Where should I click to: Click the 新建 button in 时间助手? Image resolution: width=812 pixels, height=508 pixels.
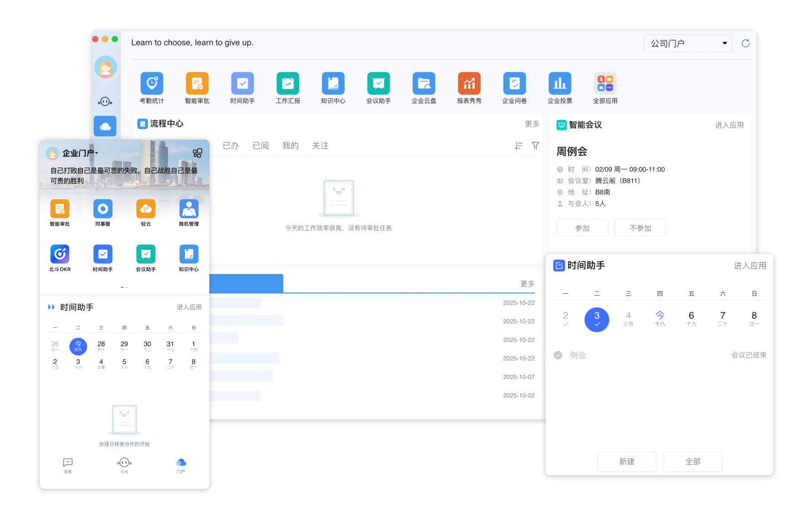click(x=627, y=461)
